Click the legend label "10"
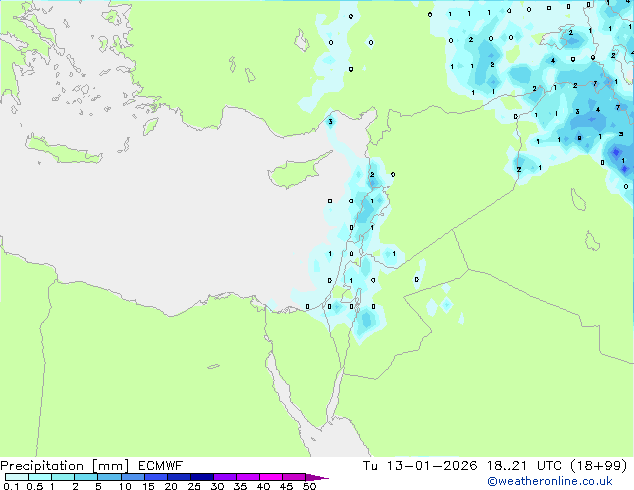Screen dimensions: 634x490 (x=125, y=486)
